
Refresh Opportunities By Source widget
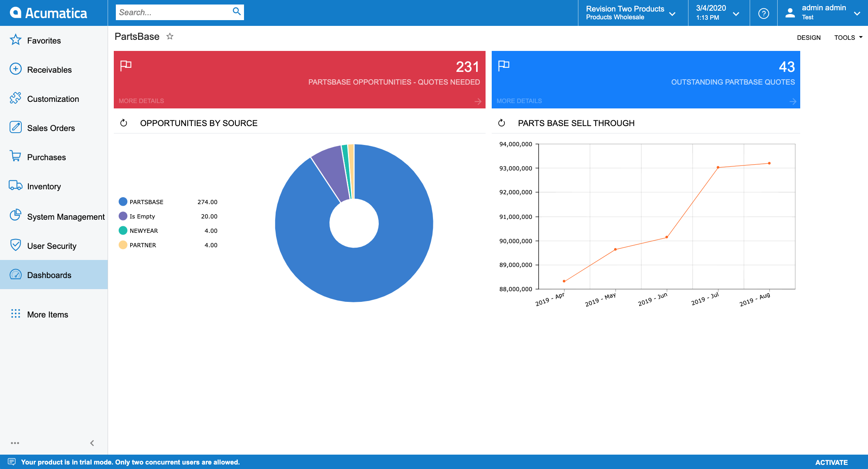[124, 123]
